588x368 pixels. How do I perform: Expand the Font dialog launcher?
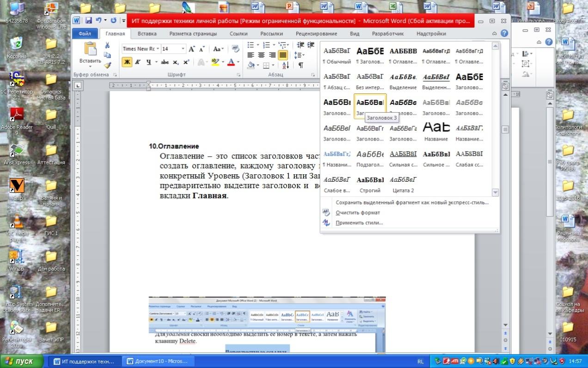click(x=239, y=75)
